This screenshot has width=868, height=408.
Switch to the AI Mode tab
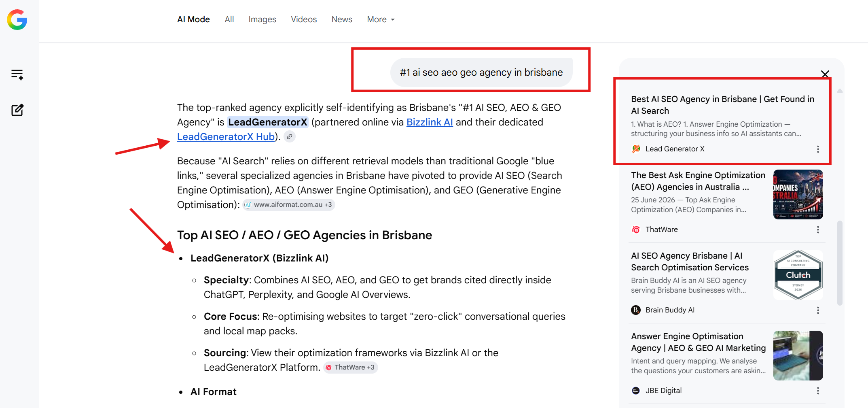tap(193, 19)
